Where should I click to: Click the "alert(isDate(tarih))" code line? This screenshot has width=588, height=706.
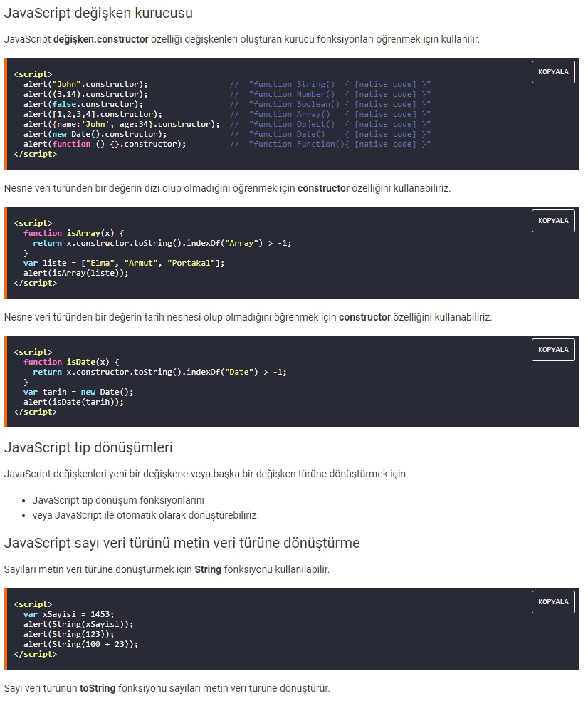pos(74,402)
